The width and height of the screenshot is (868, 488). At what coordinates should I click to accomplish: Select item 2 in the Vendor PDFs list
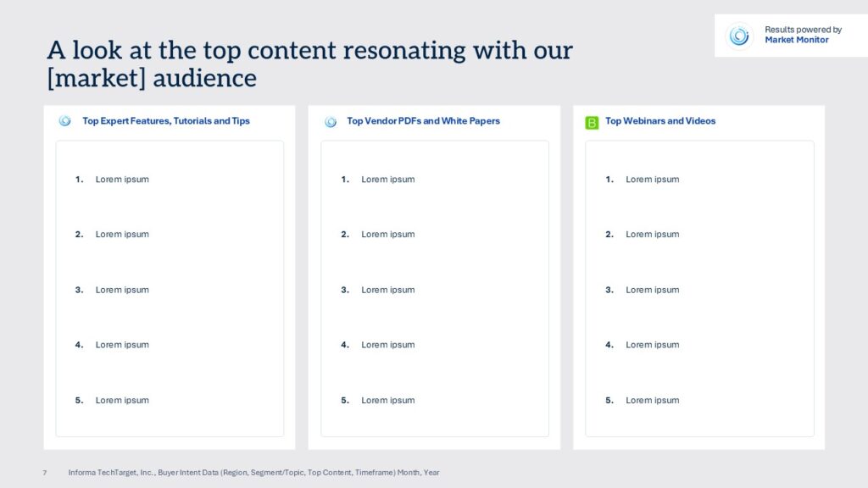tap(387, 235)
